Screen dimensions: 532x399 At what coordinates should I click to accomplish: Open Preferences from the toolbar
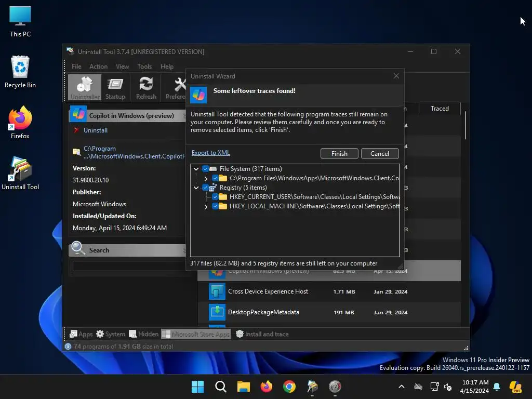[176, 87]
